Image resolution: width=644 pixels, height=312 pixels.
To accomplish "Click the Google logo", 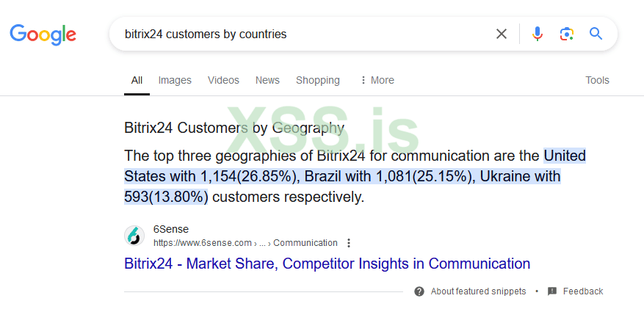I will (x=43, y=34).
